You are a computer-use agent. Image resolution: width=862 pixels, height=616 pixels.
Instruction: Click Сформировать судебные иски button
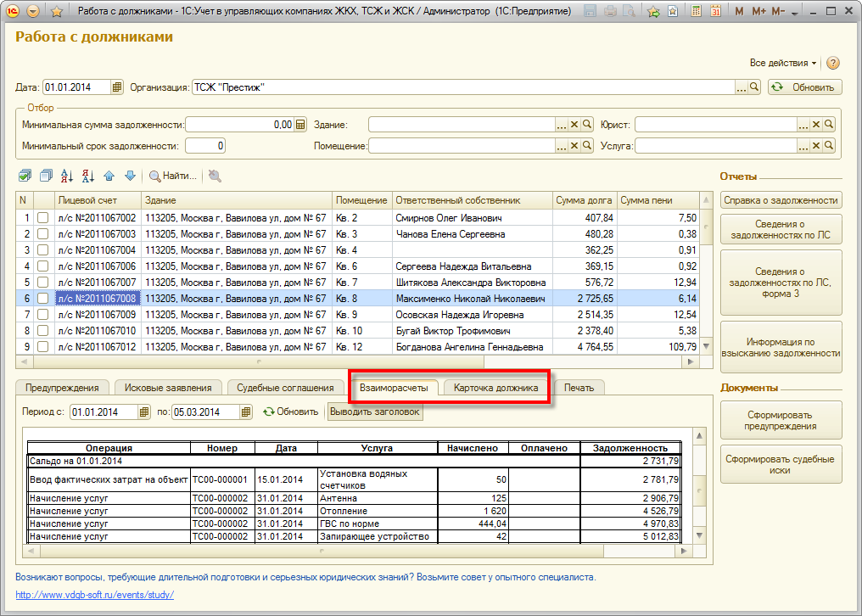(781, 465)
